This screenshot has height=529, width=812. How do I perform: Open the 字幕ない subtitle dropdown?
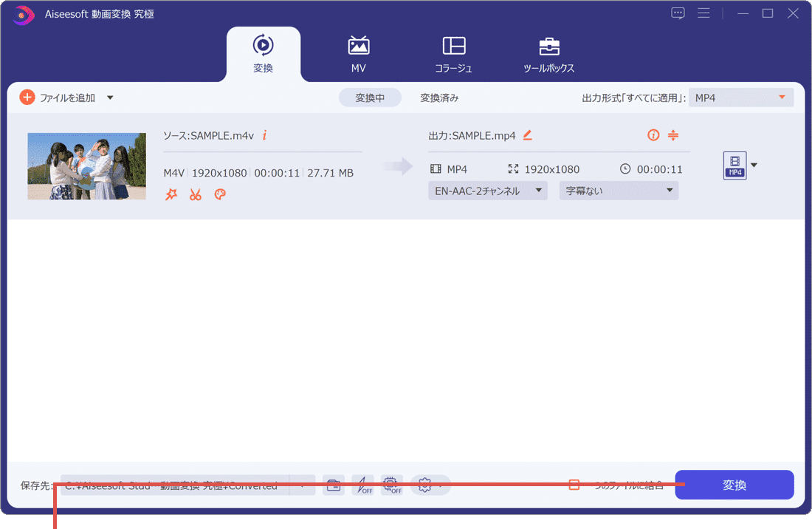618,191
